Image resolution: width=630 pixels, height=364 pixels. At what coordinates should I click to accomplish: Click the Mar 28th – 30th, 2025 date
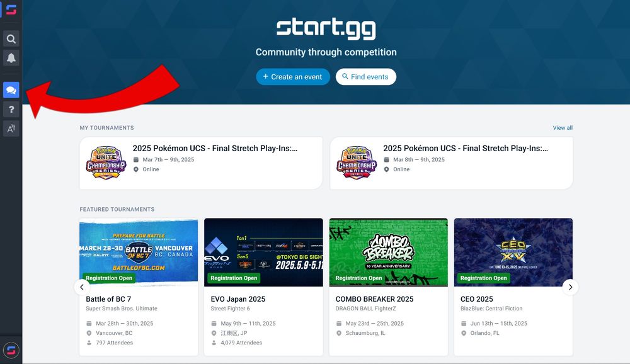point(125,324)
